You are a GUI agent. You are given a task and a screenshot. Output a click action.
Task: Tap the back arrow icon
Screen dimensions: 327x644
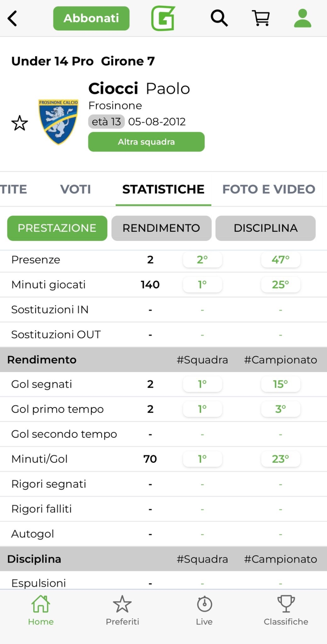pos(13,18)
